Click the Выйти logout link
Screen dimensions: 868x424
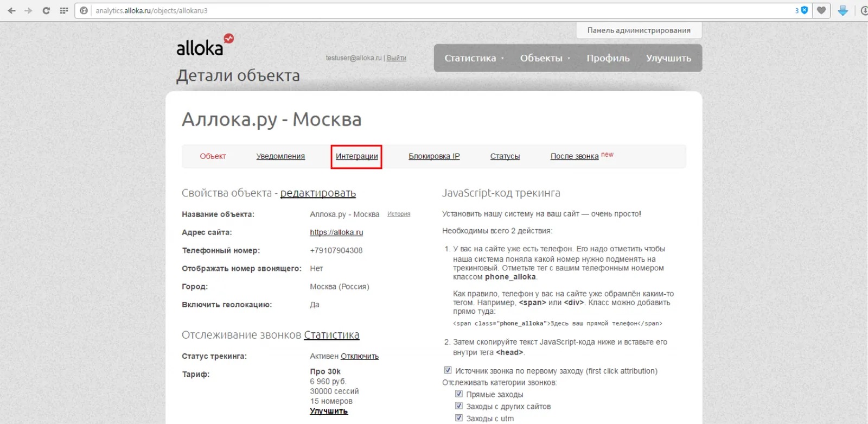(397, 58)
